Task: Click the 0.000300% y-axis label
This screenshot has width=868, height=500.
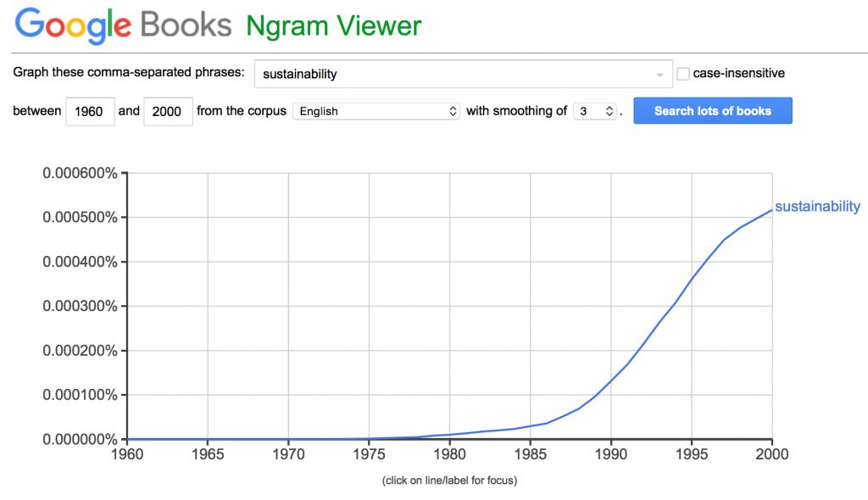Action: tap(79, 306)
